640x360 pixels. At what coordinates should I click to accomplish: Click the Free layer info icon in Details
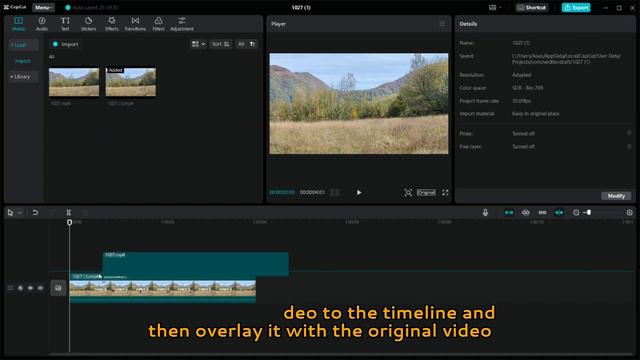tap(629, 146)
